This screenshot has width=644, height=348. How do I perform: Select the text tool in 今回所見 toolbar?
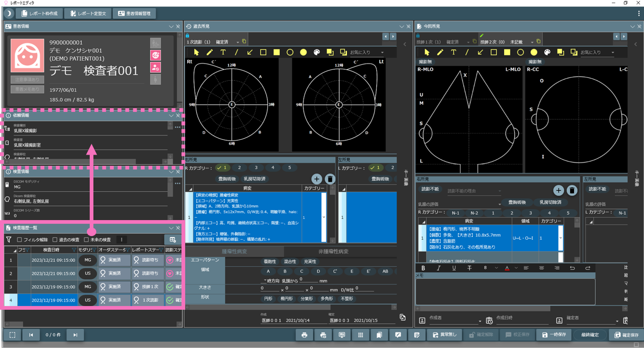point(453,52)
